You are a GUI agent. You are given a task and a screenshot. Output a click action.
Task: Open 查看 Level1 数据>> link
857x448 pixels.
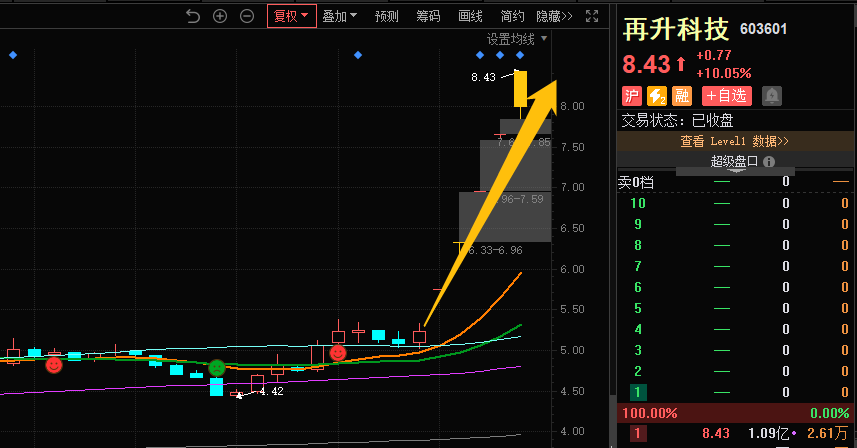pos(734,142)
